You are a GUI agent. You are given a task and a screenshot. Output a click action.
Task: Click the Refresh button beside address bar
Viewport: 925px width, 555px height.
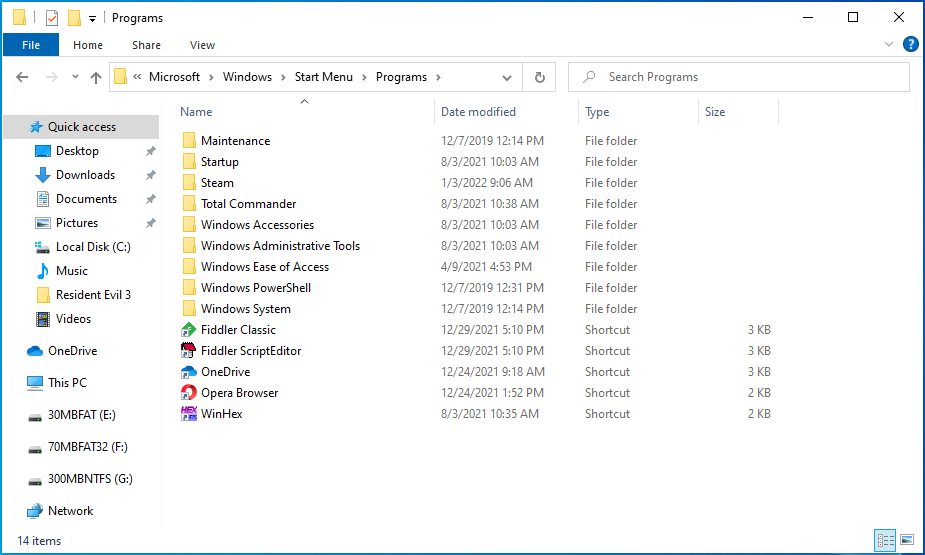tap(540, 77)
